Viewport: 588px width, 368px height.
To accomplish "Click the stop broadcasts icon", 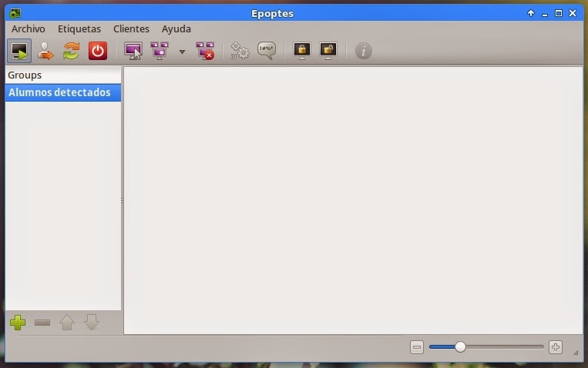I will [x=205, y=51].
